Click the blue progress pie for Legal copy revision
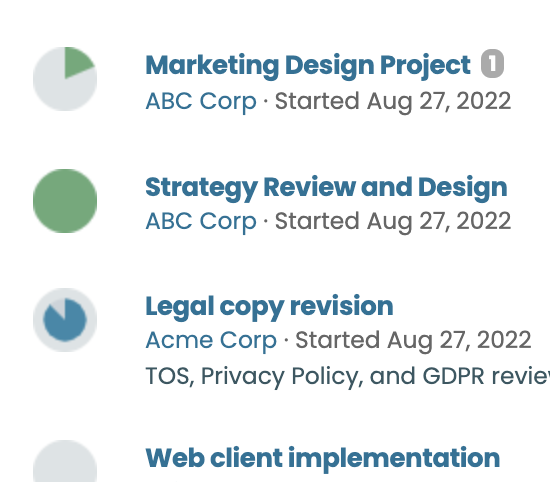 coord(65,322)
